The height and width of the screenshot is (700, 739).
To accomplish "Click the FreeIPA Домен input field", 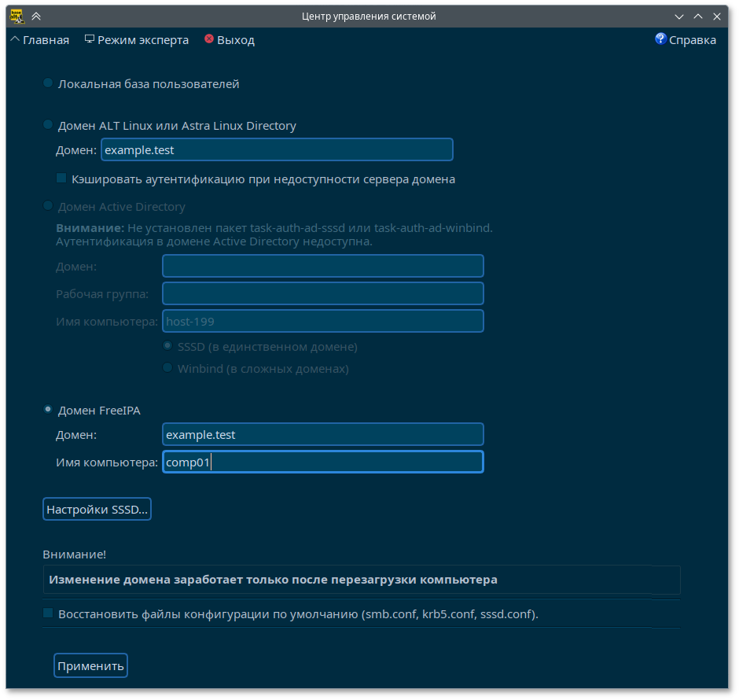I will tap(322, 435).
